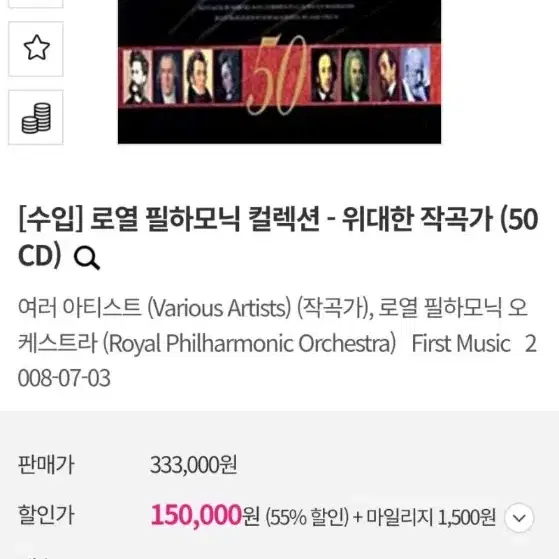Click the 판매가 label
The width and height of the screenshot is (559, 559).
pyautogui.click(x=46, y=465)
